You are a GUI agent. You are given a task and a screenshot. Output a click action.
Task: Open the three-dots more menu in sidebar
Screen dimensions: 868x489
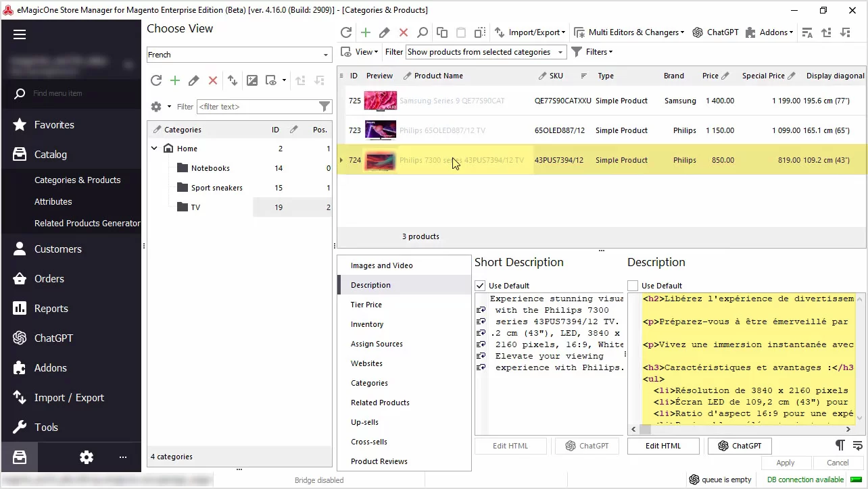pos(123,457)
